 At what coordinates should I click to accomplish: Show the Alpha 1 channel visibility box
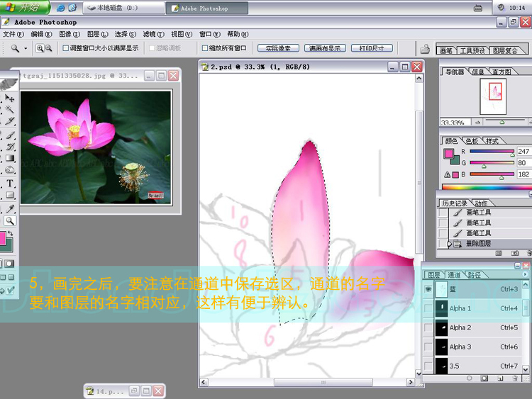tap(428, 308)
